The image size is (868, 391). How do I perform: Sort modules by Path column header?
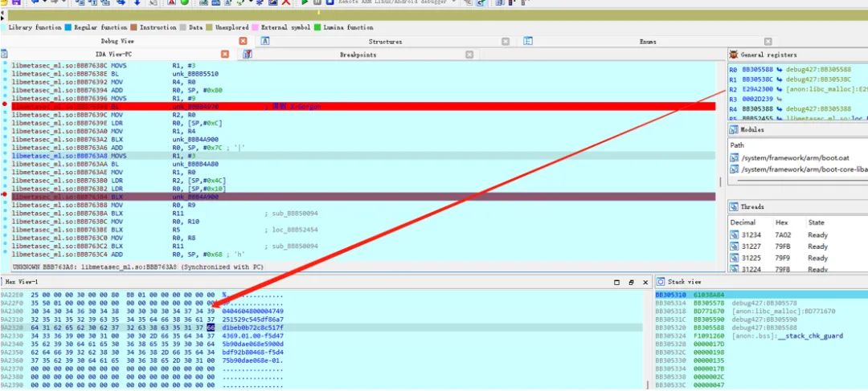coord(737,145)
